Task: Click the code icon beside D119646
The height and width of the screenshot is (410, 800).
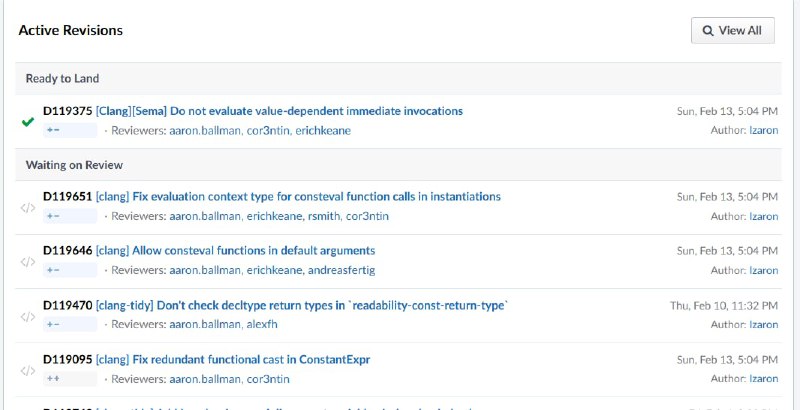Action: pyautogui.click(x=28, y=262)
